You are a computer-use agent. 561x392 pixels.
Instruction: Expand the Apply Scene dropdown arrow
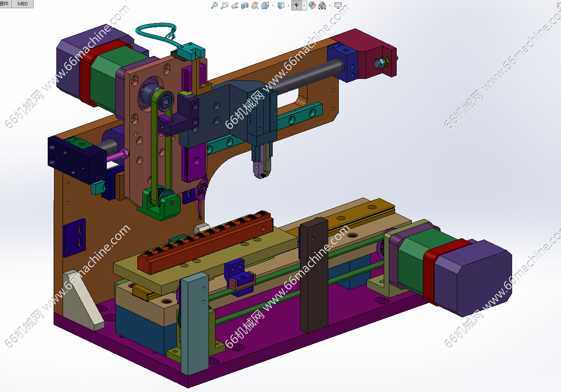[x=330, y=6]
